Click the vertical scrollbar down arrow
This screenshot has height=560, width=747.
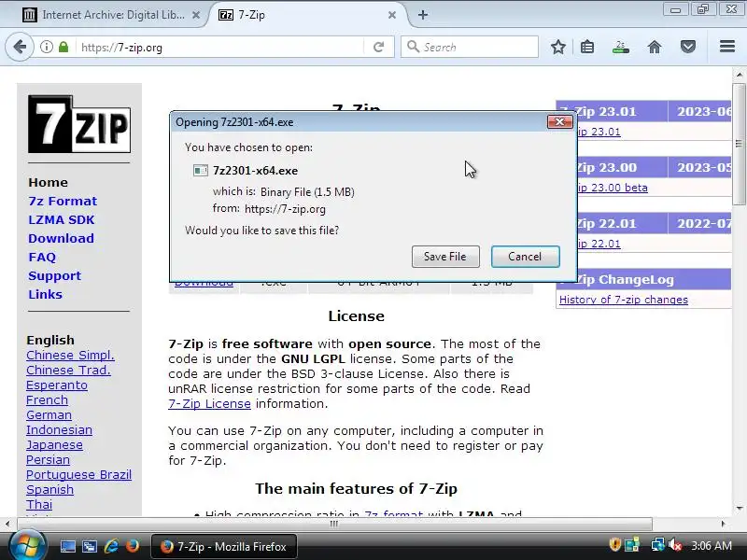(740, 508)
